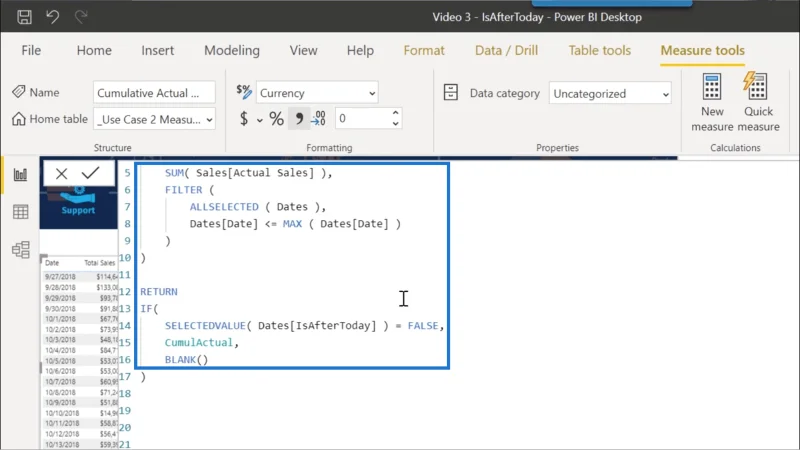Click CumulActual on line 15

198,342
